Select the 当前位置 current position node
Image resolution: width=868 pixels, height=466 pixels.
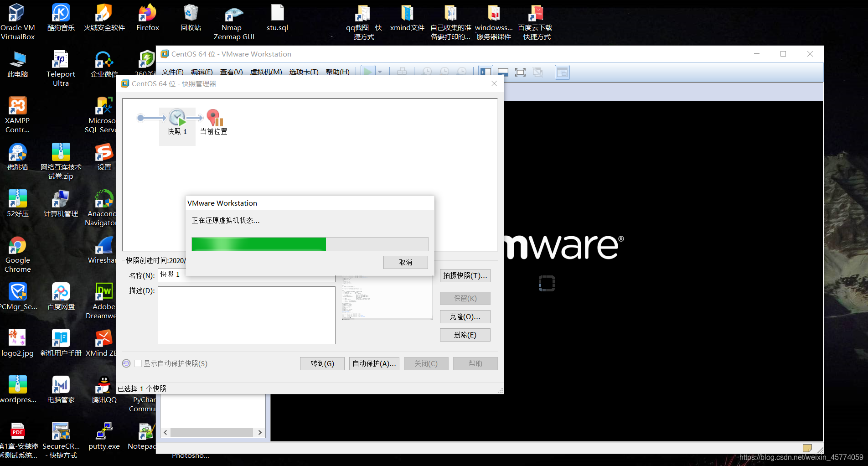click(x=214, y=122)
